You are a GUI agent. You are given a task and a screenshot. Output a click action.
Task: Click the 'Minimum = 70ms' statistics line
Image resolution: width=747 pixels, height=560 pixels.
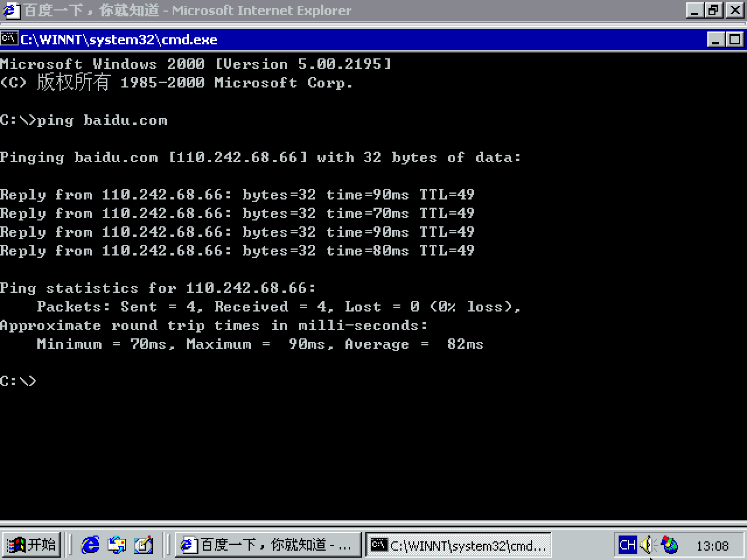[260, 344]
